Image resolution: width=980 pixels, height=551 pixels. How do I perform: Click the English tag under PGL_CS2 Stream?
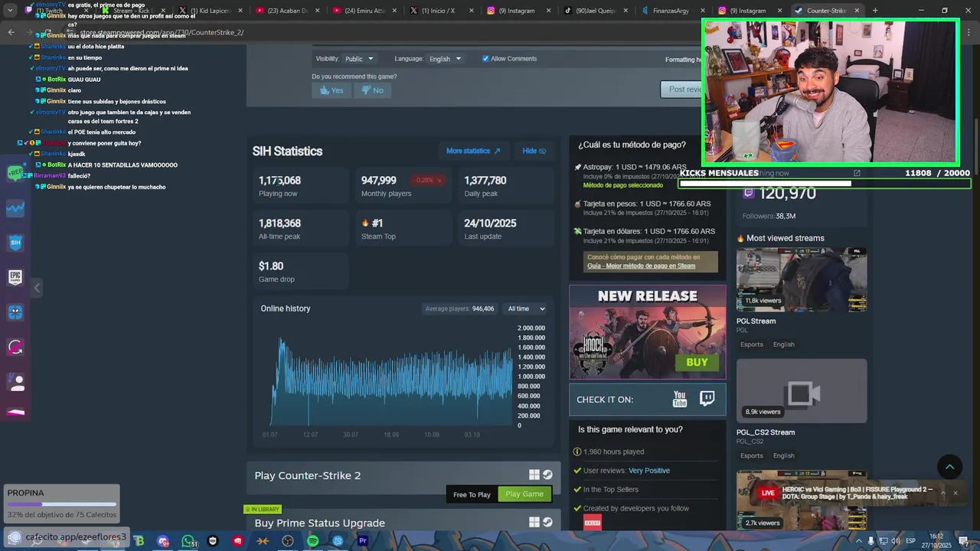point(784,455)
